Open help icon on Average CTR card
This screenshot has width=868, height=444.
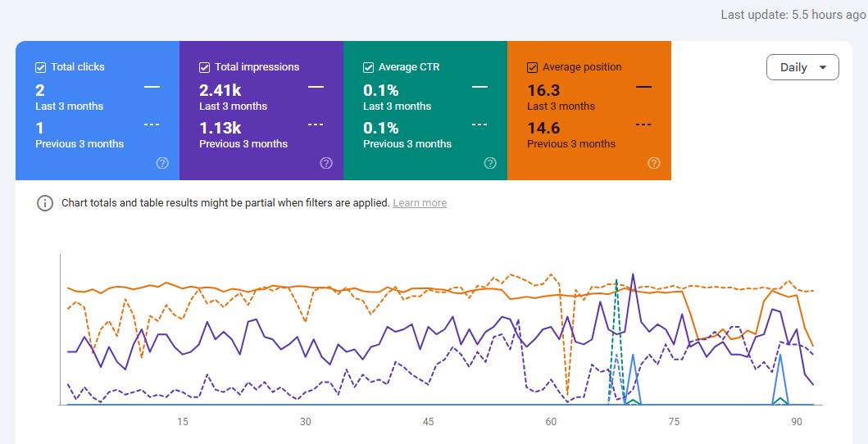tap(490, 163)
